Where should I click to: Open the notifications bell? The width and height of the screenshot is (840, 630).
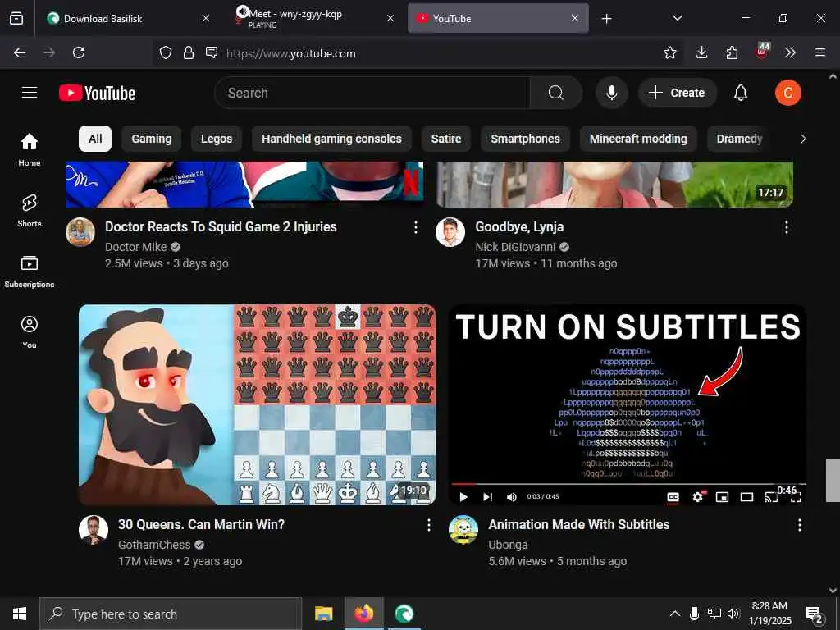coord(741,93)
